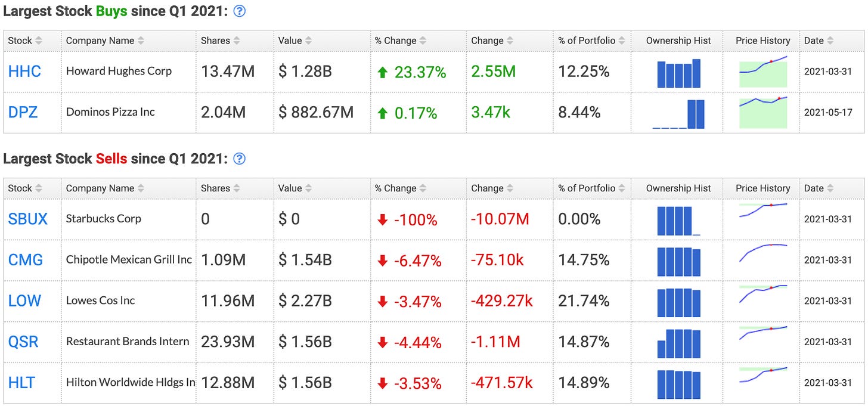Open SBUX price history chart
The width and height of the screenshot is (868, 406).
pos(763,210)
